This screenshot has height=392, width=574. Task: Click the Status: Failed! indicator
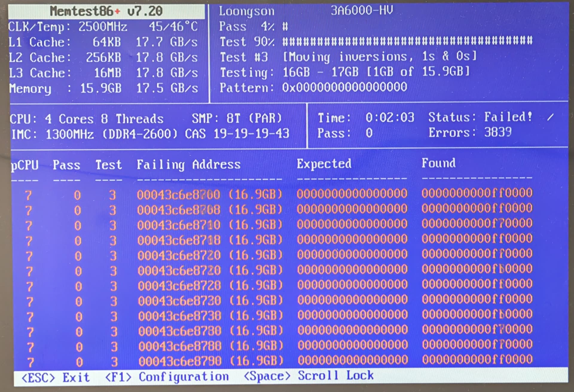[x=480, y=117]
